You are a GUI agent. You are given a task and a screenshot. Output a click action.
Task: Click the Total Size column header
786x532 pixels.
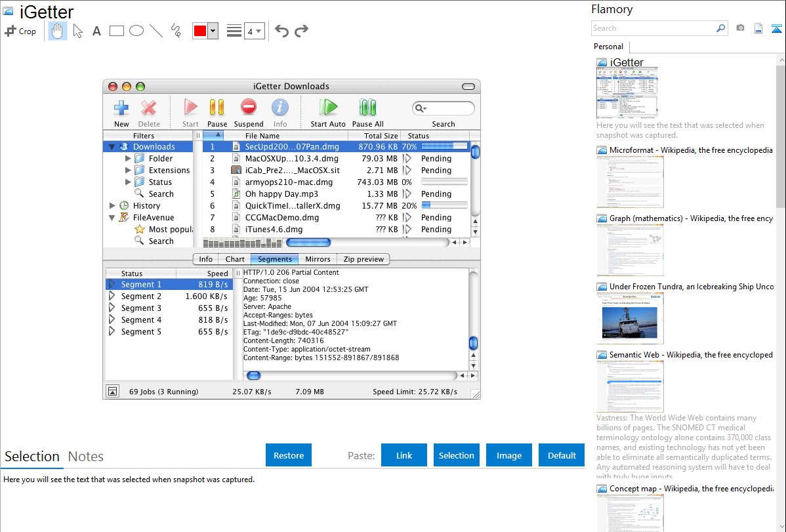(x=375, y=136)
